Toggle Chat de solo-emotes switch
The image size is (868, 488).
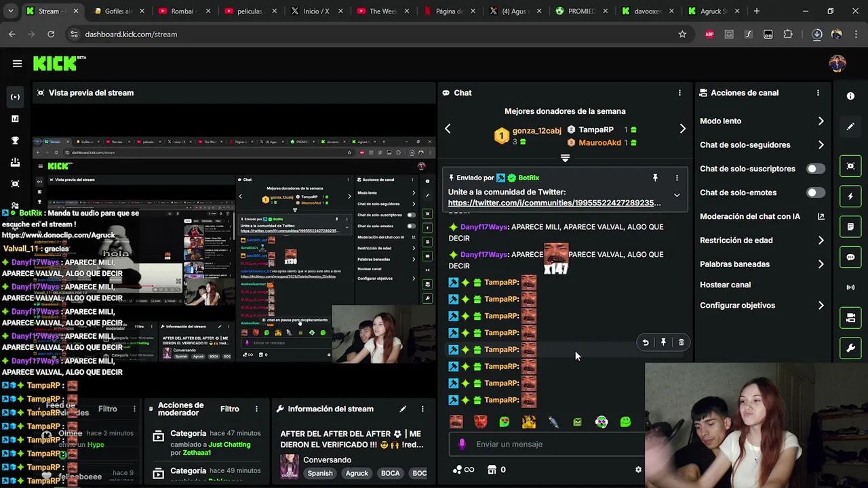click(x=816, y=192)
